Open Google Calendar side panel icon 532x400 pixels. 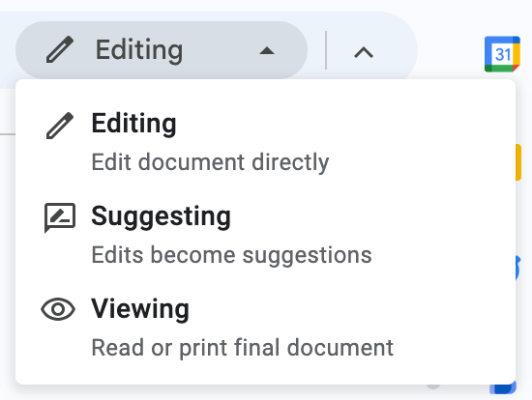(502, 54)
